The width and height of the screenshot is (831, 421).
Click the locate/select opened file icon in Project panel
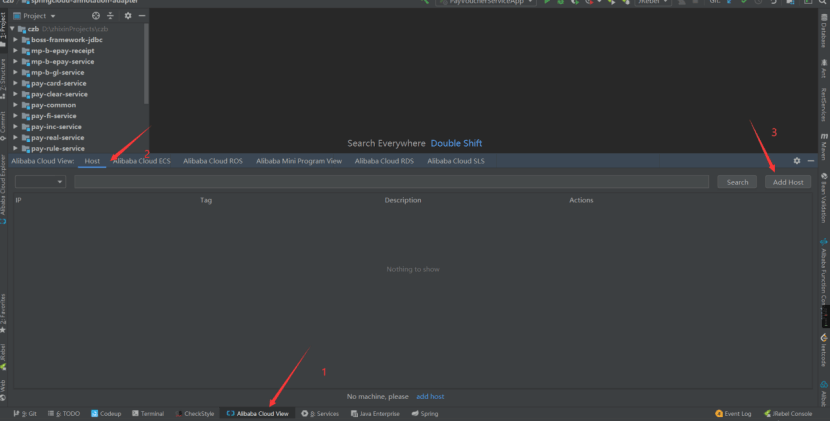tap(95, 16)
